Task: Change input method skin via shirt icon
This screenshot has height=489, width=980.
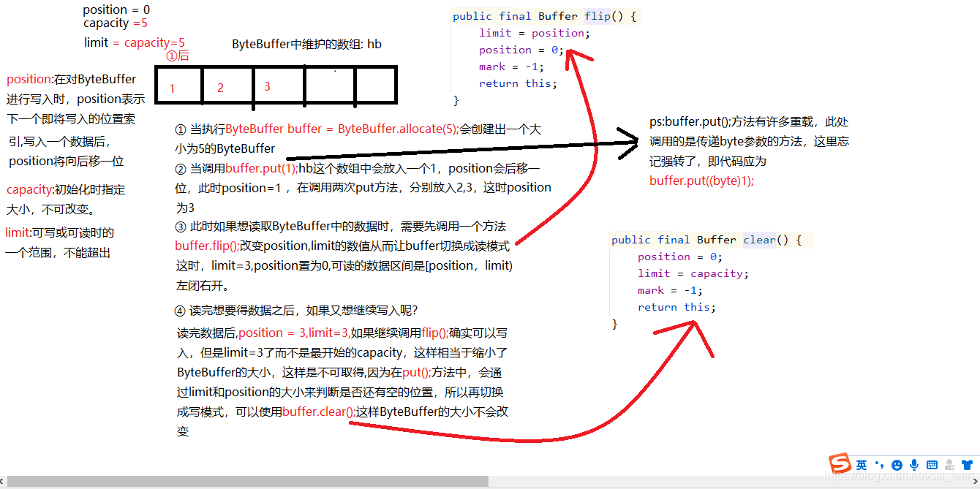Action: [x=966, y=463]
